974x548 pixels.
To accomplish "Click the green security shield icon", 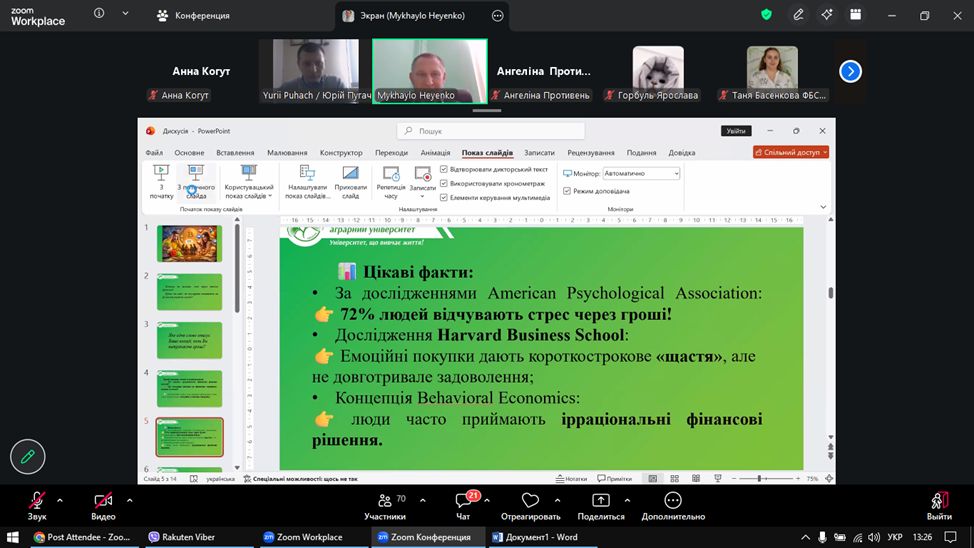I will (x=766, y=15).
